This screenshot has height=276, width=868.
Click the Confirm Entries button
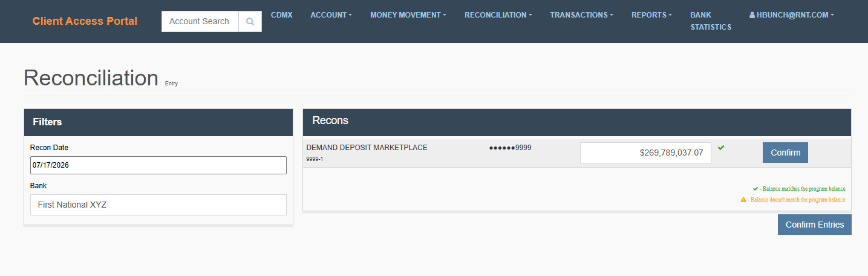click(x=815, y=225)
